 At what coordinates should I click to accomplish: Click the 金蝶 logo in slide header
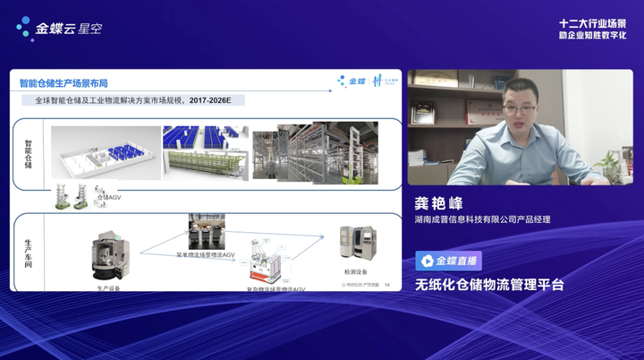coord(352,81)
